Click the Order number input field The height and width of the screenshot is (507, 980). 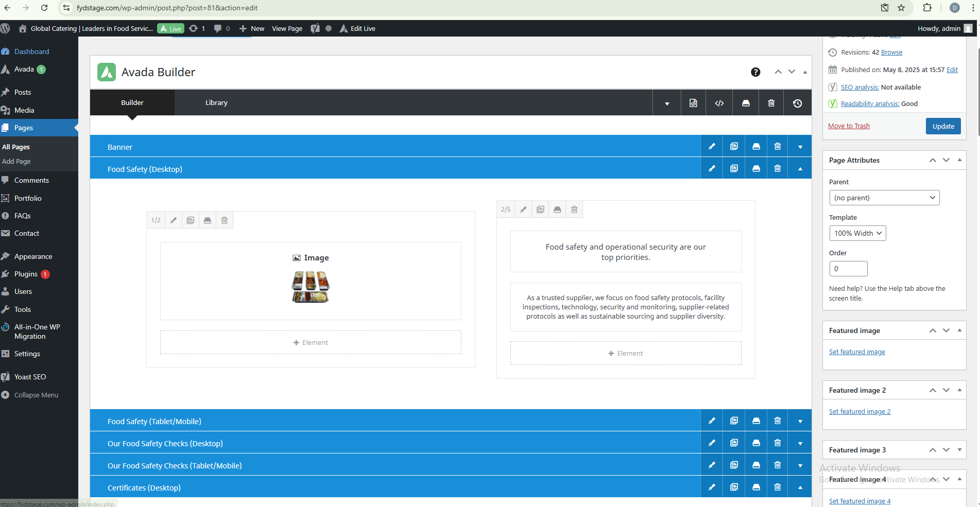(848, 269)
